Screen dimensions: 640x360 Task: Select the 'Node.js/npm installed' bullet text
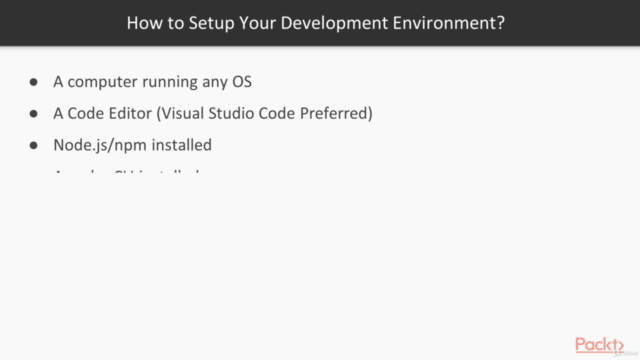(132, 145)
